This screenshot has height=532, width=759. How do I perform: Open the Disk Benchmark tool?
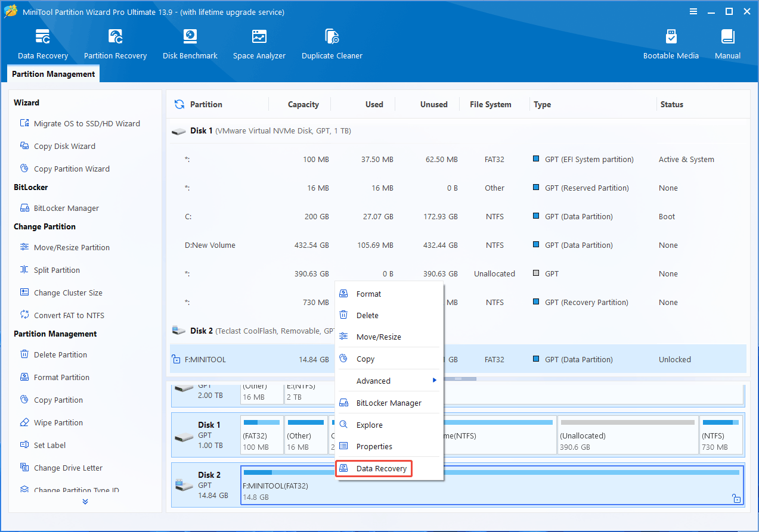click(x=190, y=44)
